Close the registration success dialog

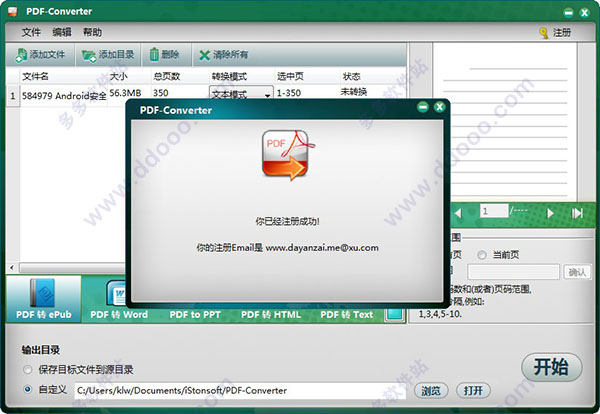(x=439, y=107)
